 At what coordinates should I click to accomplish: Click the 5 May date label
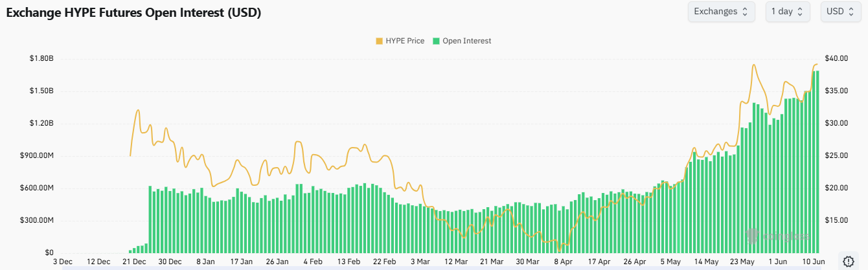point(670,262)
